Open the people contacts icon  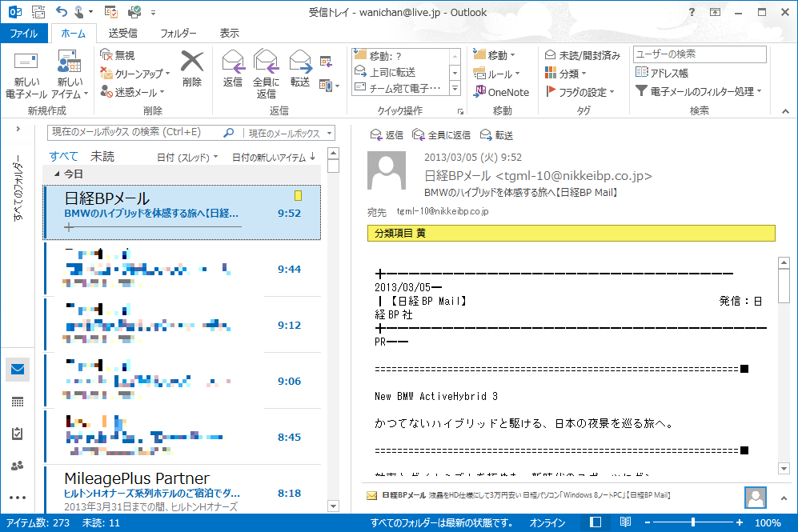coord(18,466)
